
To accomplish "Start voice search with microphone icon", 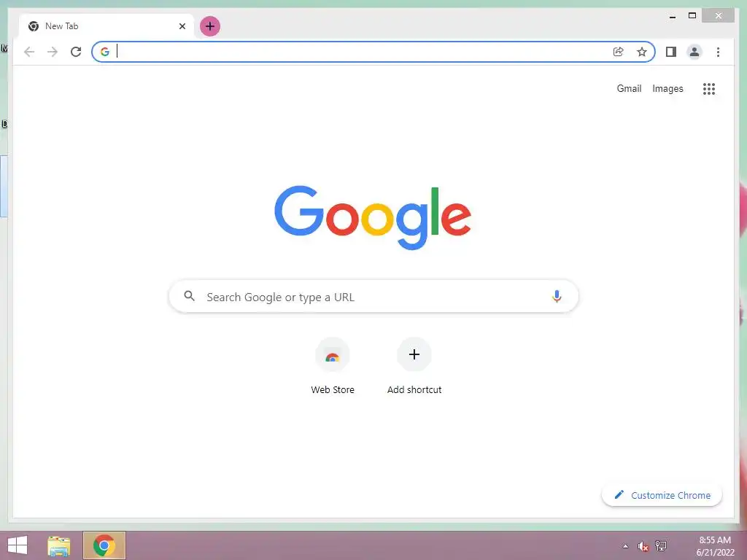I will [556, 296].
